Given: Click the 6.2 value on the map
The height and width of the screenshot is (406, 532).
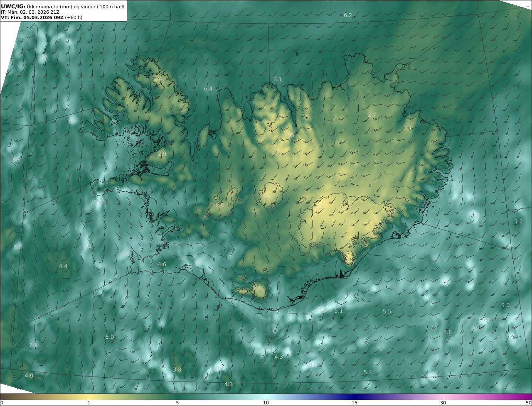Looking at the screenshot, I should tap(348, 15).
